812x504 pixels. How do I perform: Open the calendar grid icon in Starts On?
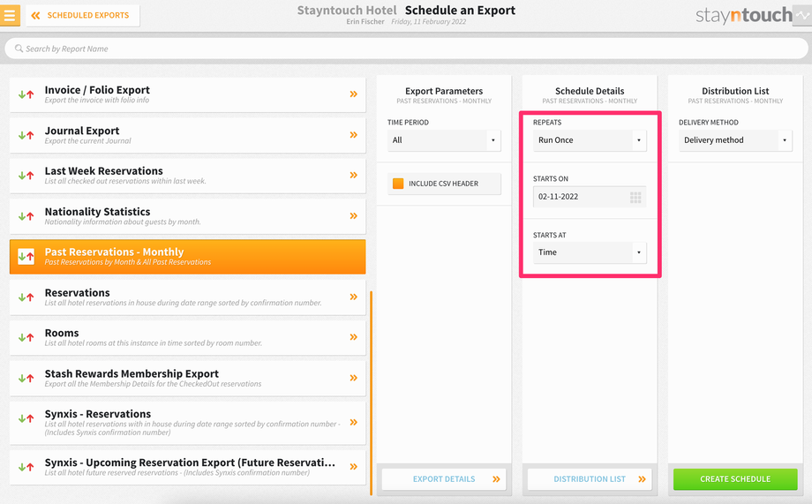[x=635, y=197]
